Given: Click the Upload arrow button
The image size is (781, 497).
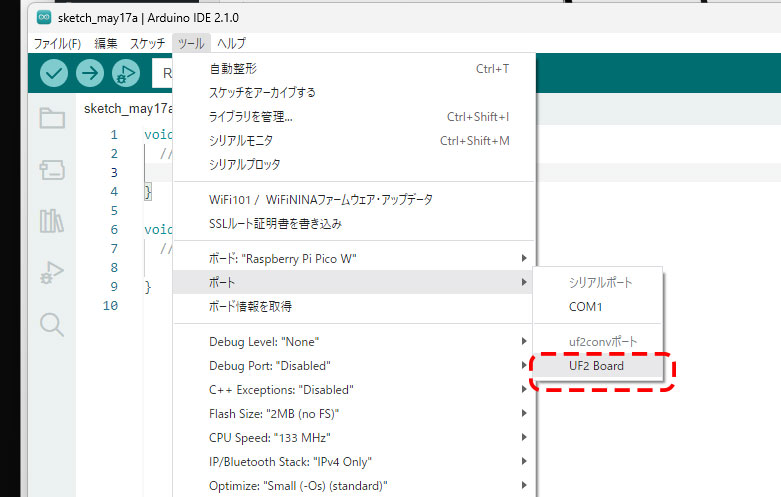Looking at the screenshot, I should [90, 73].
